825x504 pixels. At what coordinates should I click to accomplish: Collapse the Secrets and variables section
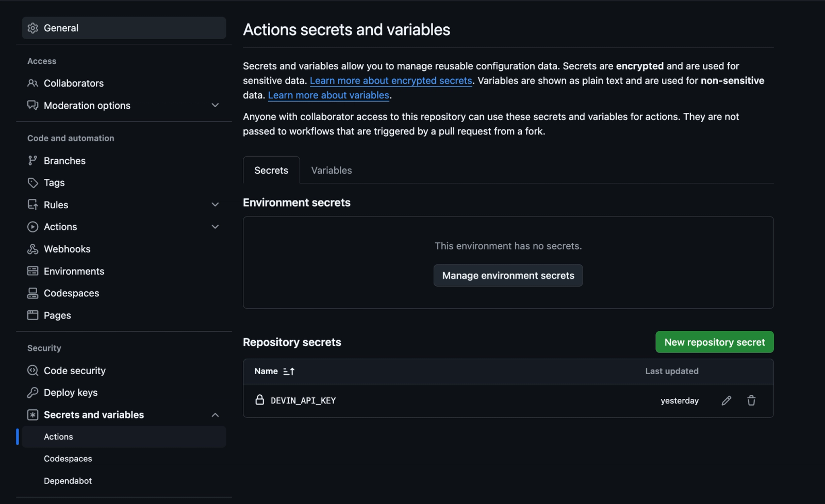pyautogui.click(x=215, y=415)
